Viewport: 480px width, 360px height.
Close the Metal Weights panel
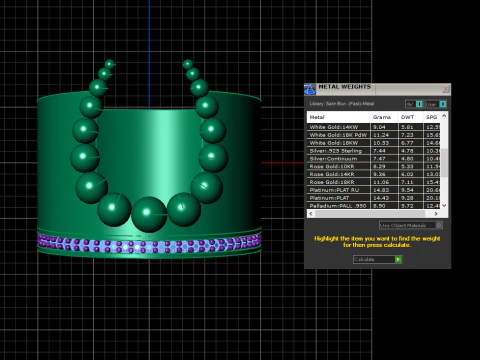446,89
